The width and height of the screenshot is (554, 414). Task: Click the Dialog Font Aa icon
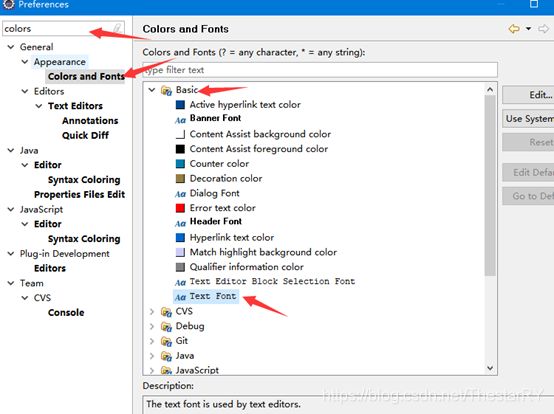[x=180, y=194]
